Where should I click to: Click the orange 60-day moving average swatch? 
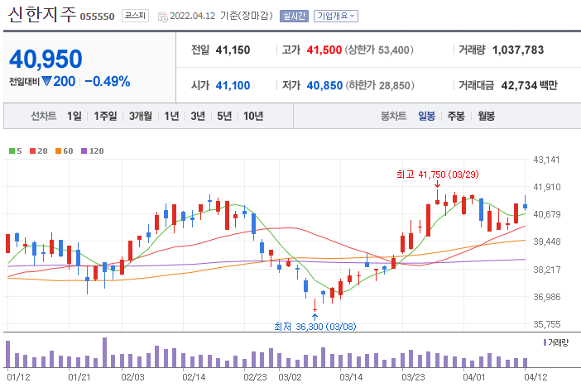(x=58, y=151)
